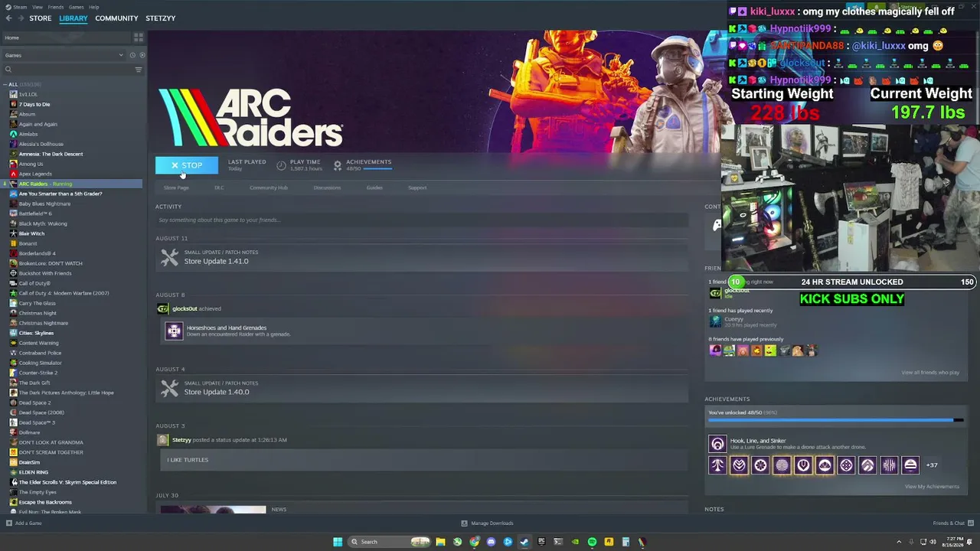Switch to the STORE tab
980x551 pixels.
41,18
